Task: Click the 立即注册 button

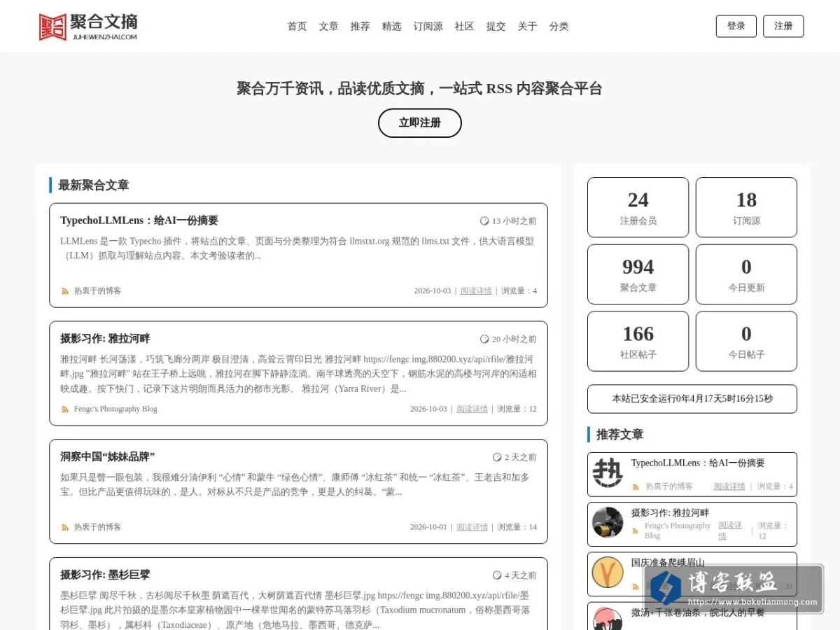Action: [x=420, y=123]
